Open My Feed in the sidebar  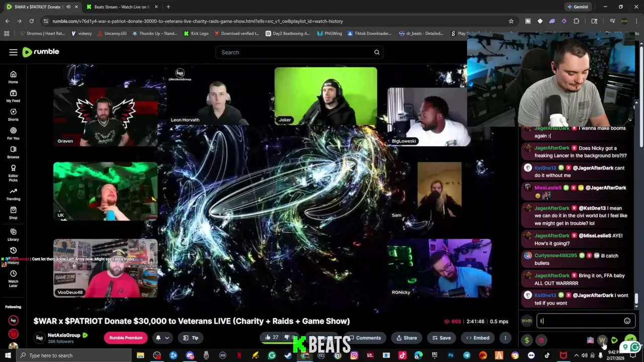pos(13,96)
